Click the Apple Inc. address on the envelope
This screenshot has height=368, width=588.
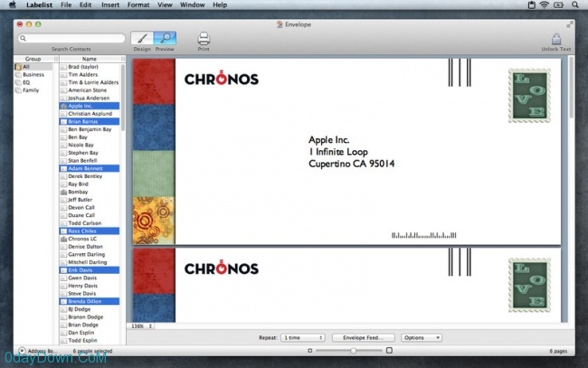pos(351,152)
